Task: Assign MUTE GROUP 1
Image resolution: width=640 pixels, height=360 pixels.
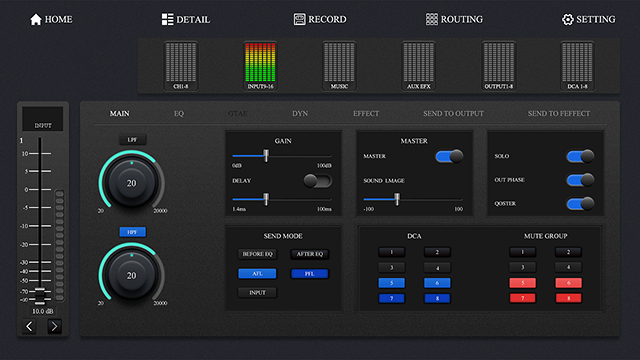Action: pos(522,252)
